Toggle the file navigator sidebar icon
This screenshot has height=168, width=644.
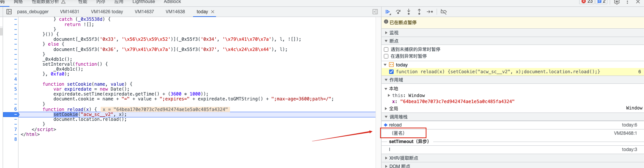pyautogui.click(x=9, y=12)
